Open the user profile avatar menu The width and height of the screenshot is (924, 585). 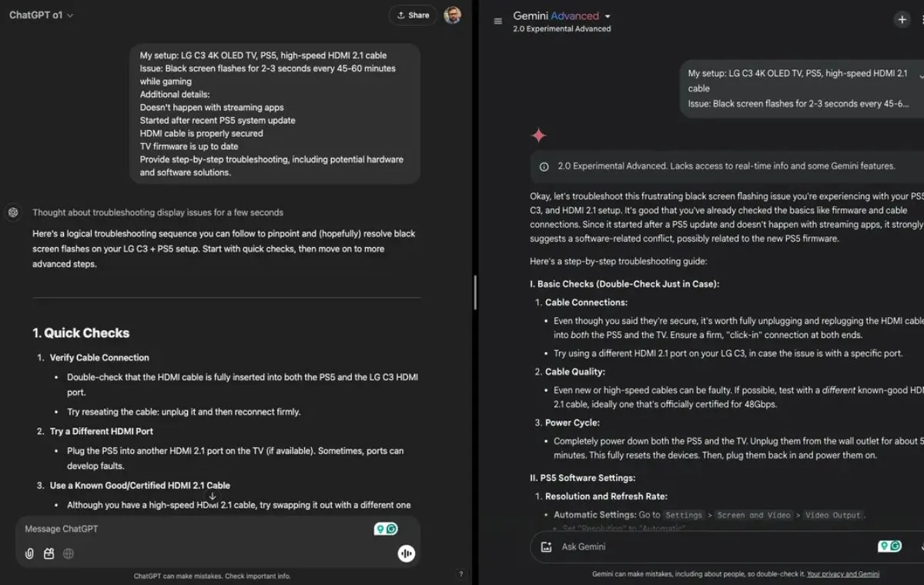coord(453,15)
